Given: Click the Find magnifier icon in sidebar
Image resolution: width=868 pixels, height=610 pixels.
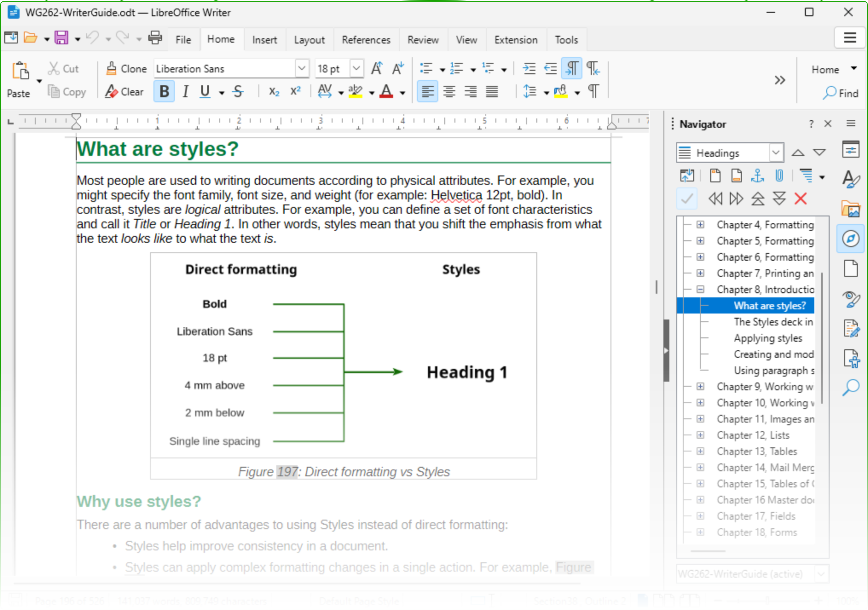Looking at the screenshot, I should [851, 388].
